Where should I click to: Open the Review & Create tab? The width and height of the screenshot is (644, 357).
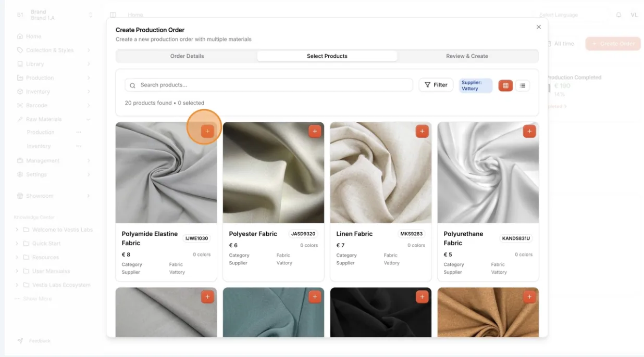pyautogui.click(x=467, y=56)
